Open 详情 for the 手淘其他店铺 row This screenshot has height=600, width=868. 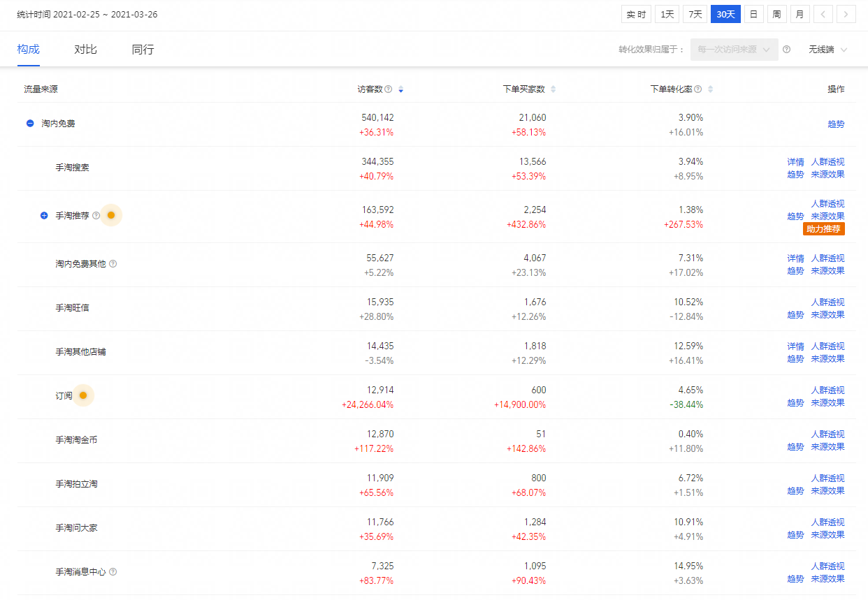point(796,346)
